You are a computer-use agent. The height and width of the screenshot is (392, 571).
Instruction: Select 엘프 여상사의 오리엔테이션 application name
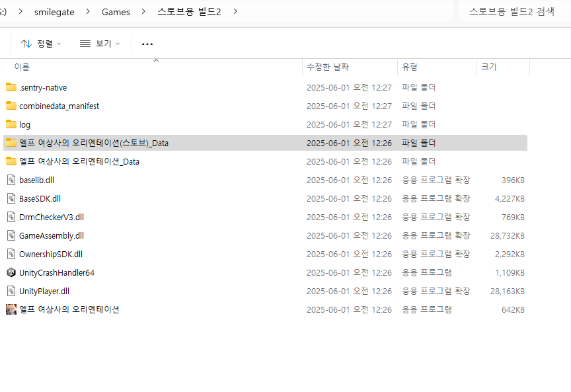69,309
